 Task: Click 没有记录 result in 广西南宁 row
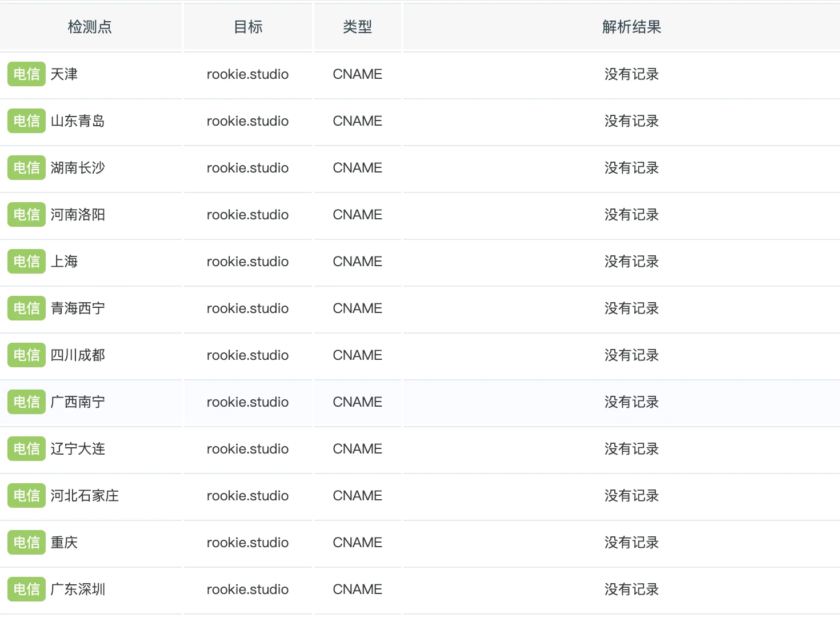631,402
